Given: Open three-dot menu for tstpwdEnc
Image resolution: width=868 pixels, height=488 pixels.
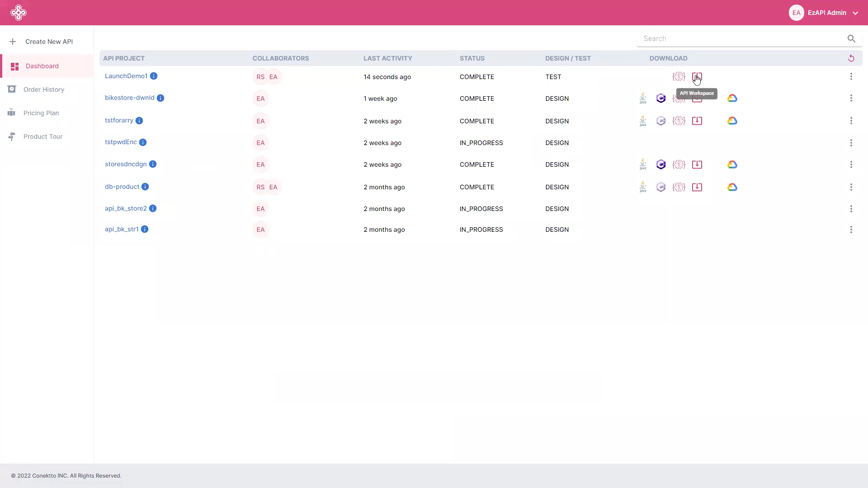Looking at the screenshot, I should point(851,143).
